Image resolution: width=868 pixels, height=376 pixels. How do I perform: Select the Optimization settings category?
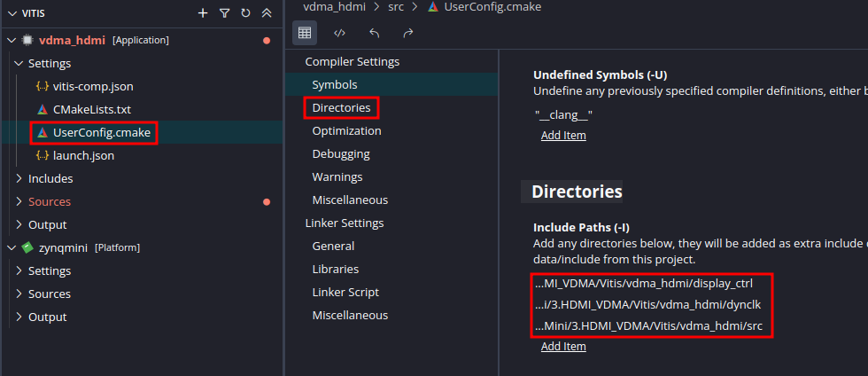coord(346,130)
